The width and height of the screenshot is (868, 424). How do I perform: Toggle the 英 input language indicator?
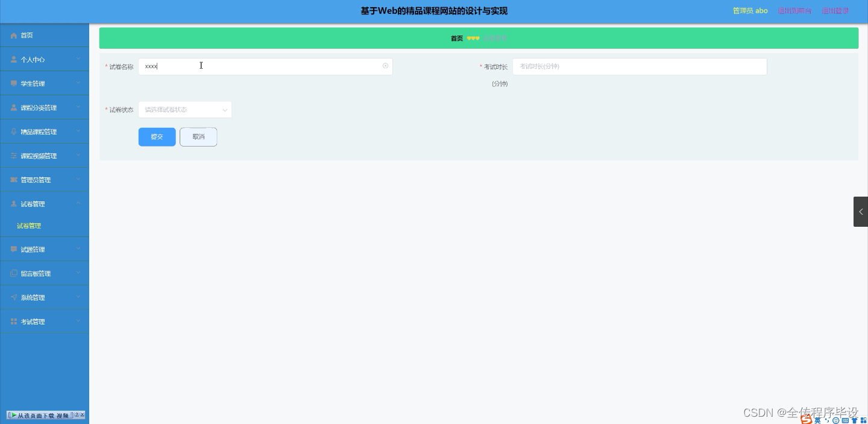point(818,420)
